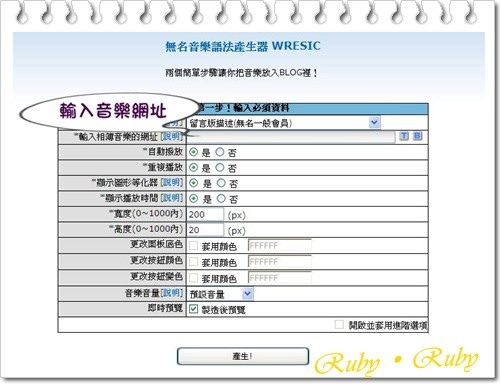Select 是 for 自動播放
Viewport: 500px width, 384px height.
pyautogui.click(x=194, y=152)
